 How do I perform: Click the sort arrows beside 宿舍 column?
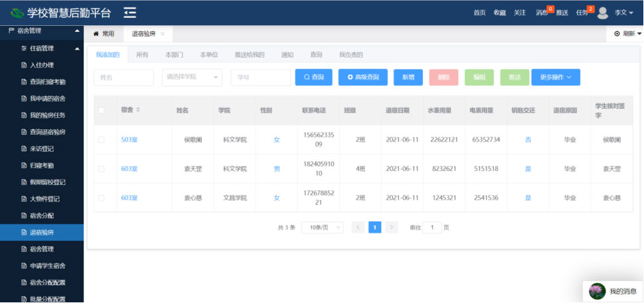click(138, 110)
